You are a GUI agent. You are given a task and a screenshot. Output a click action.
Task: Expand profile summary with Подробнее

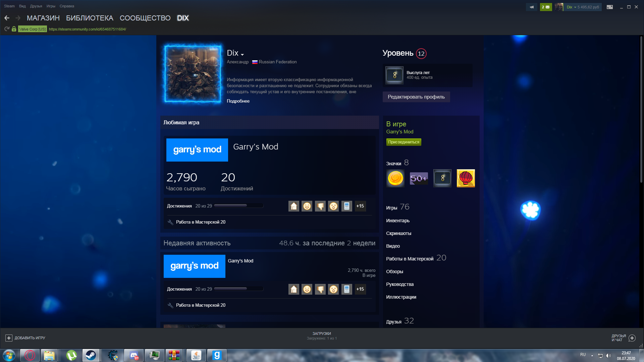pos(238,101)
